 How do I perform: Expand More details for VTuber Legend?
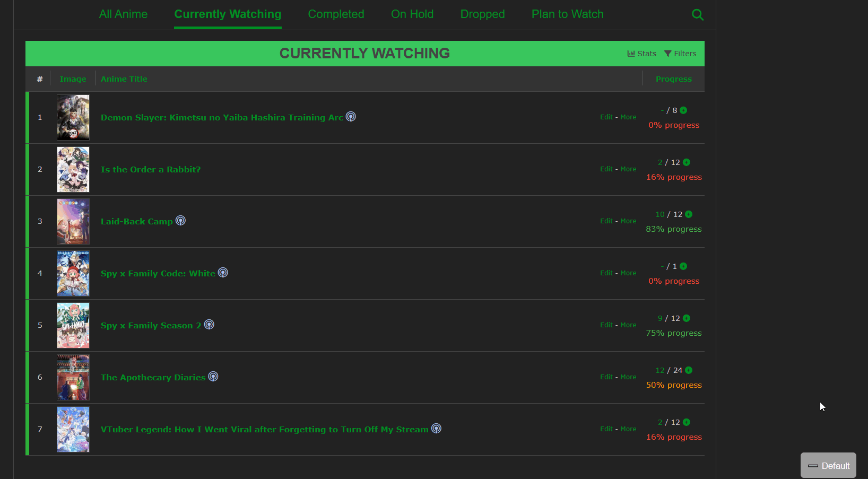[628, 429]
